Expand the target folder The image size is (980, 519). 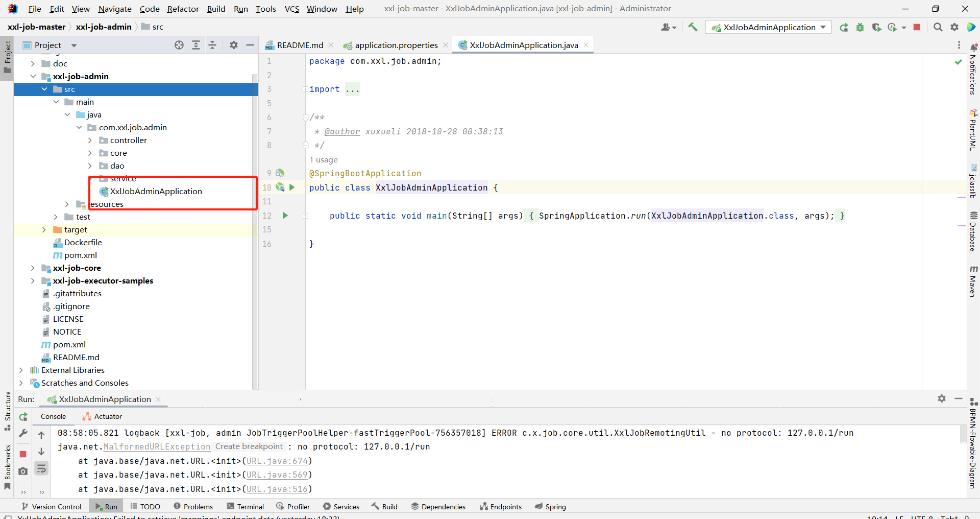(44, 229)
